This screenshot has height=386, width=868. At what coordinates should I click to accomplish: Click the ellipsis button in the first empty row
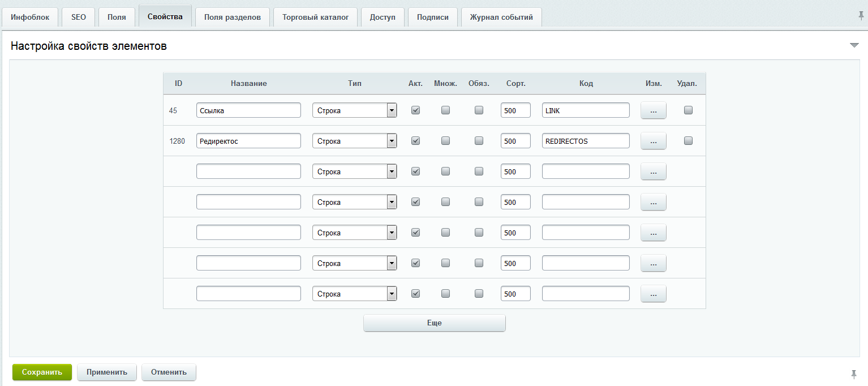[653, 171]
